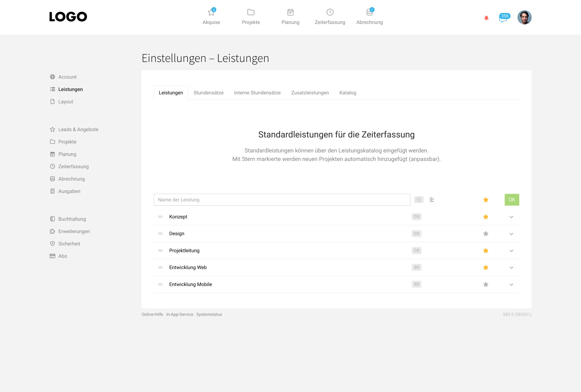Expand the Konzept row chevron
Image resolution: width=581 pixels, height=392 pixels.
(511, 217)
